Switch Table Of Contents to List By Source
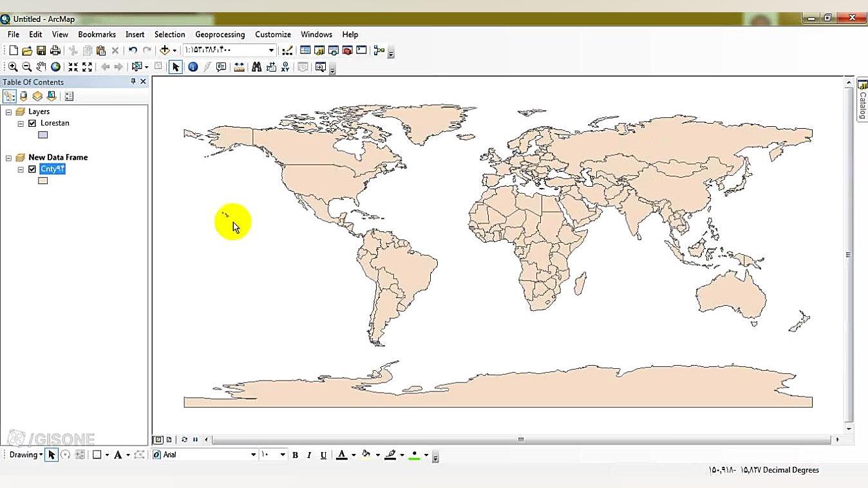The height and width of the screenshot is (488, 868). coord(23,96)
